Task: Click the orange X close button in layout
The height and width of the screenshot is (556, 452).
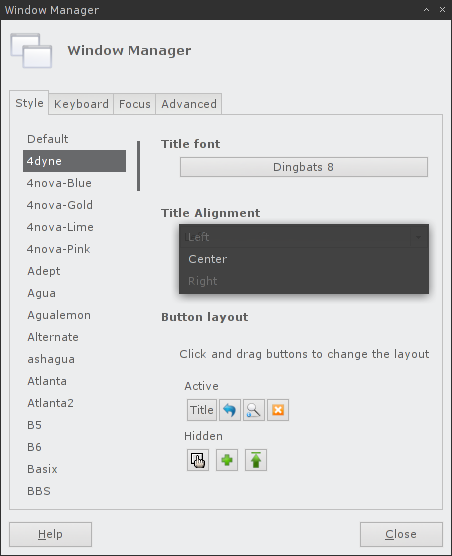Action: point(278,410)
